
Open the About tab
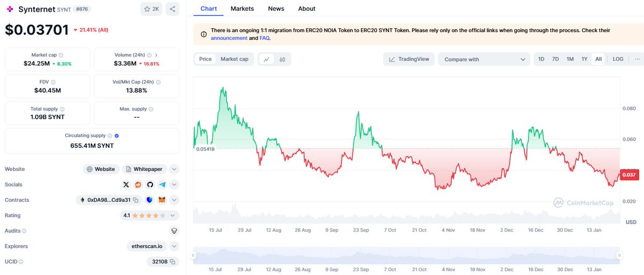coord(307,9)
